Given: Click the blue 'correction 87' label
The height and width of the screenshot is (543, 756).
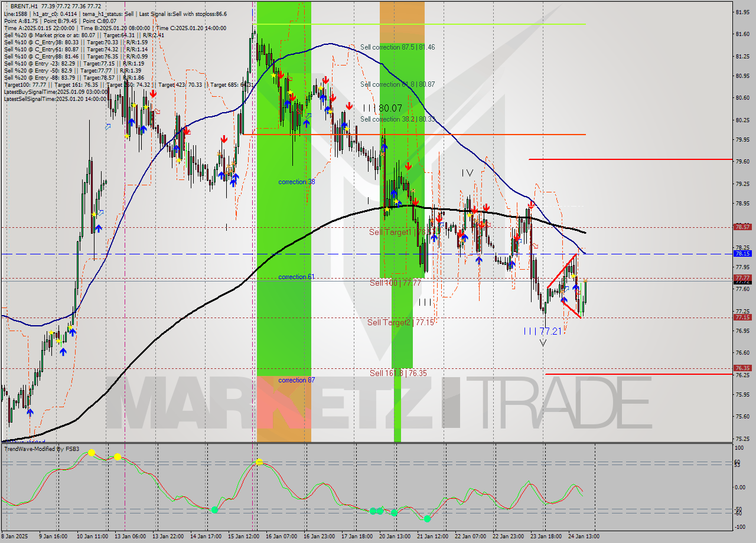Looking at the screenshot, I should [x=296, y=380].
